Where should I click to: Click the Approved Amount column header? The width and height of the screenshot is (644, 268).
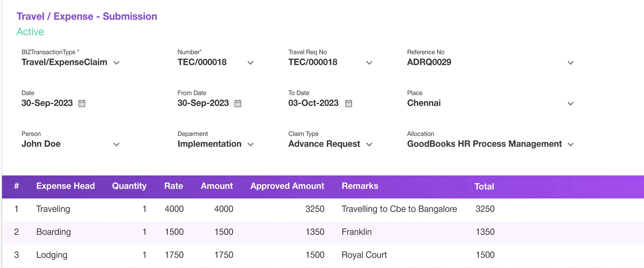287,186
